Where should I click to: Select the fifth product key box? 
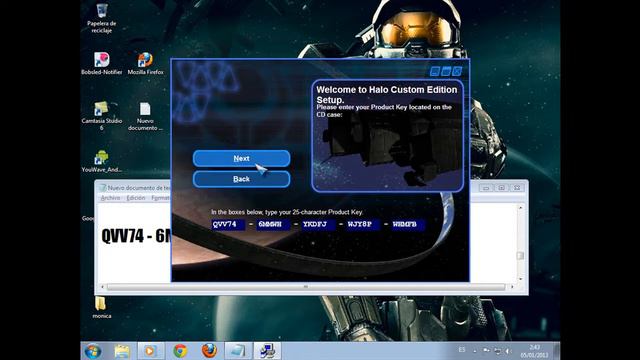(408, 224)
